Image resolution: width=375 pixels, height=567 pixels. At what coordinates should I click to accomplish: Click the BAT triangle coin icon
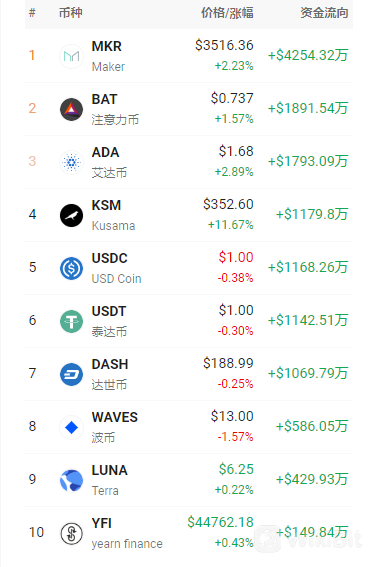tap(71, 109)
